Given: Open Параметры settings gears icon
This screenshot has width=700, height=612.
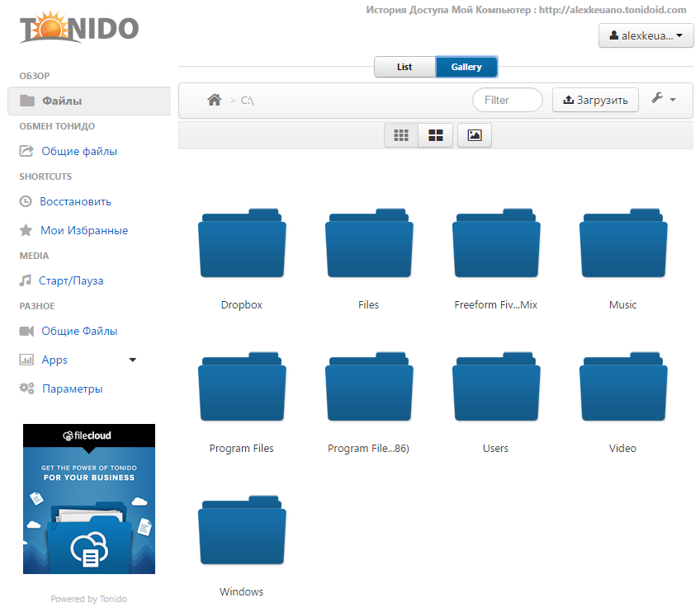Looking at the screenshot, I should 26,388.
